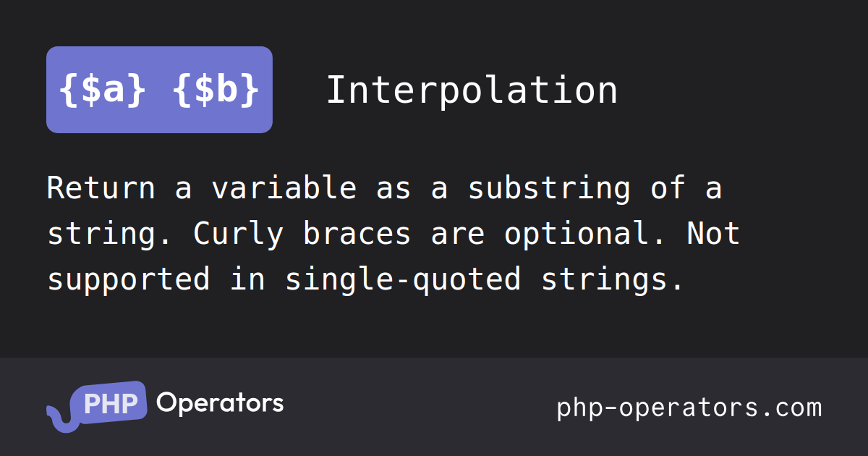Click the word "variable" in the description
Image resolution: width=868 pixels, height=456 pixels.
[x=284, y=188]
